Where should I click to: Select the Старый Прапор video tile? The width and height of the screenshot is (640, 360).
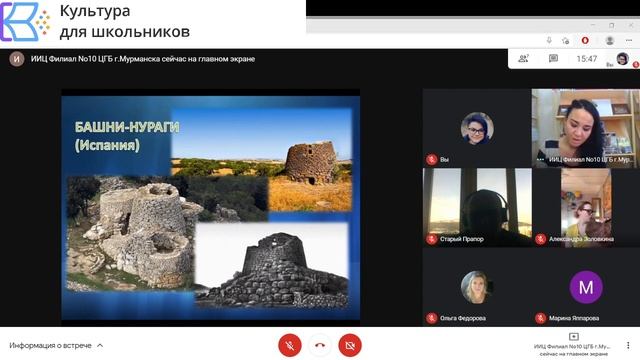point(477,207)
